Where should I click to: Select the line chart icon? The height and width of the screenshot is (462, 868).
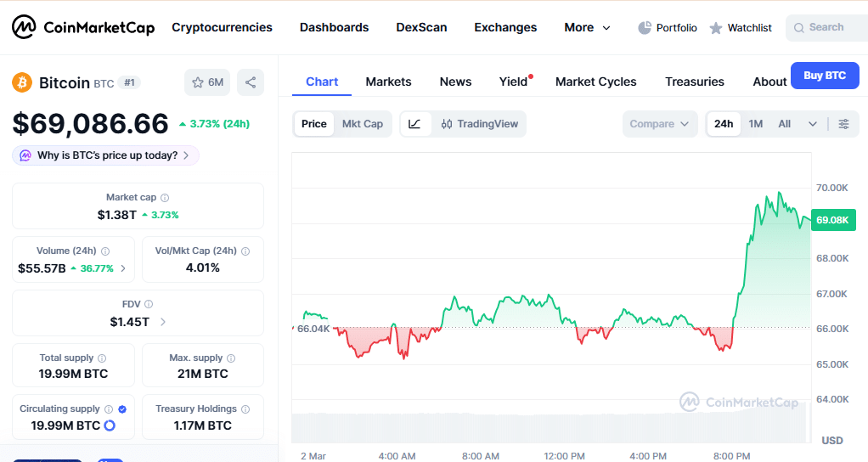(x=414, y=124)
